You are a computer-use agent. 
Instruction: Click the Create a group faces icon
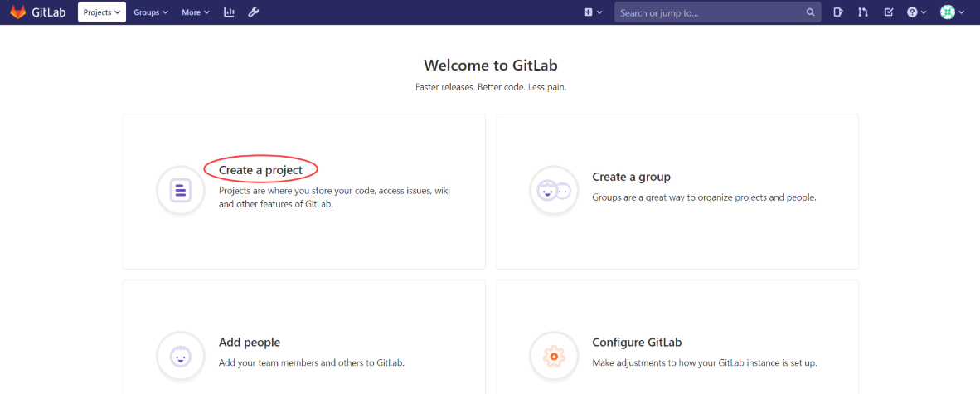coord(554,190)
